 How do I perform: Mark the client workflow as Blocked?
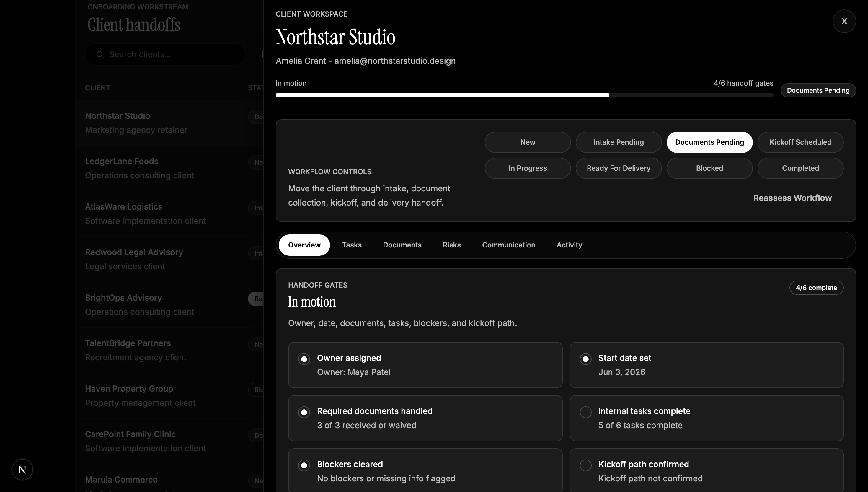709,168
